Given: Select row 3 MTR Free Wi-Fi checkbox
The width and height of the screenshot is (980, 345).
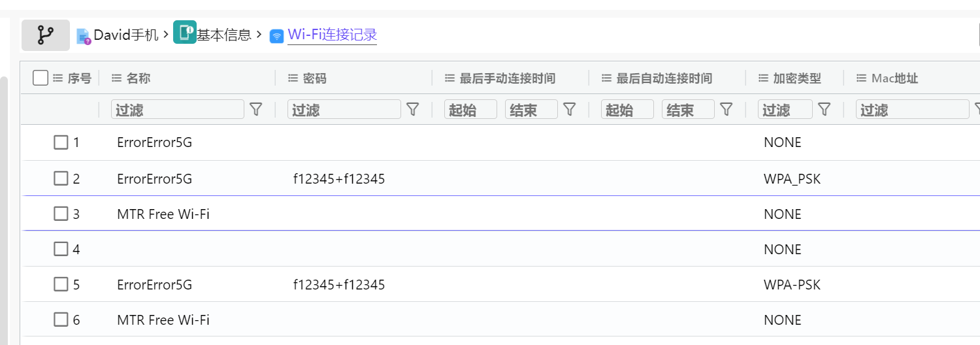Looking at the screenshot, I should (x=61, y=214).
